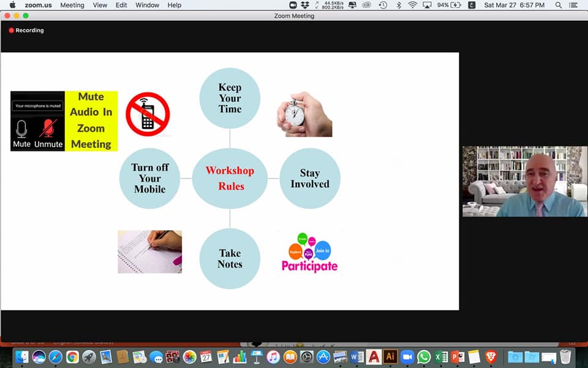Image resolution: width=588 pixels, height=368 pixels.
Task: Click the red Recording indicator
Action: 26,30
